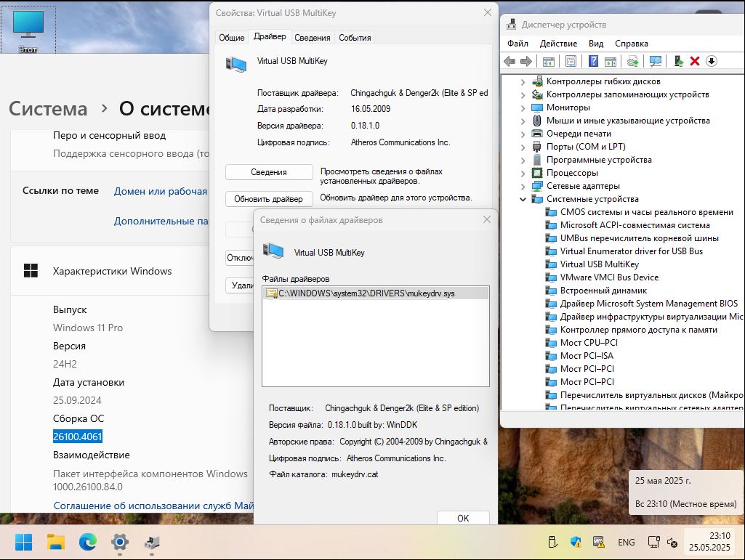Switch to the События tab
Viewport: 745px width, 560px height.
coord(355,38)
